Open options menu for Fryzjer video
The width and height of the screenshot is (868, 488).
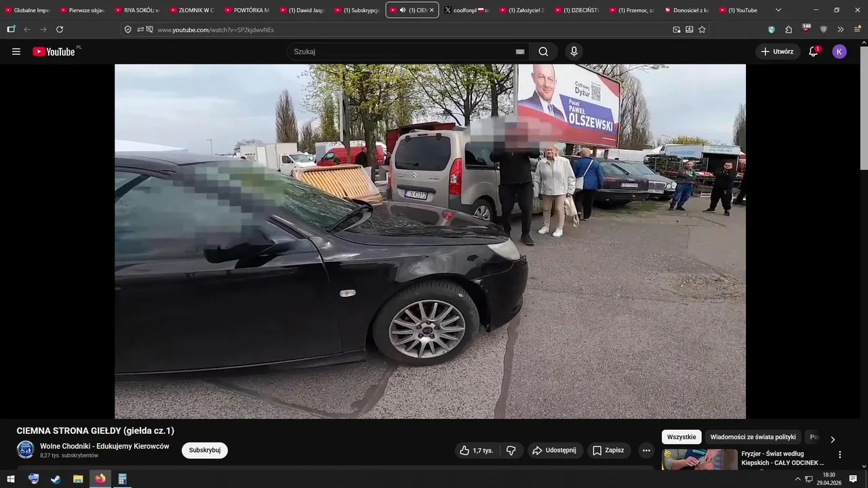(840, 455)
